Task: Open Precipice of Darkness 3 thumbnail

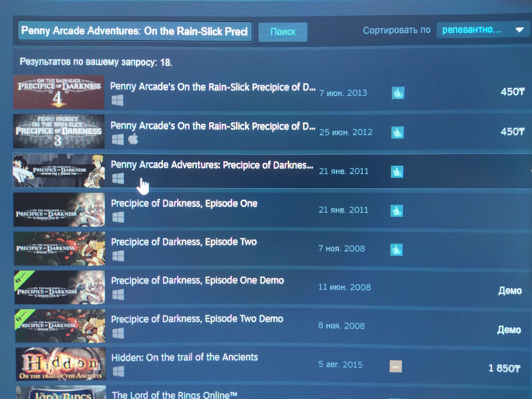Action: click(x=59, y=131)
